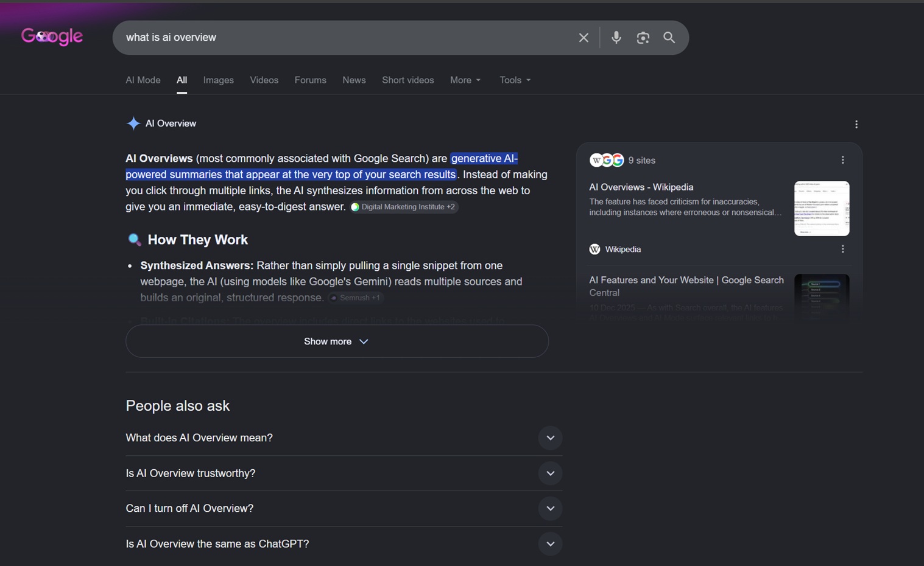Open the 9 sites panel three-dot menu

click(842, 160)
